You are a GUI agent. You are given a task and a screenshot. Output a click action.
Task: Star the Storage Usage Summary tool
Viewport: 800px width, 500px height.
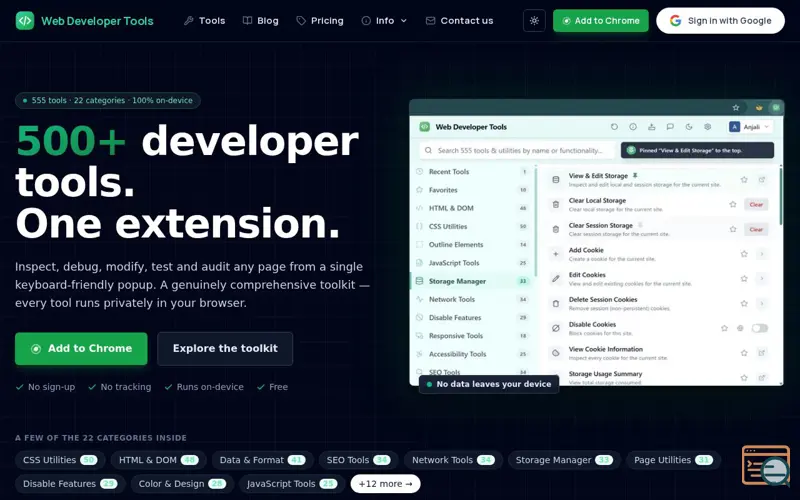pyautogui.click(x=744, y=378)
